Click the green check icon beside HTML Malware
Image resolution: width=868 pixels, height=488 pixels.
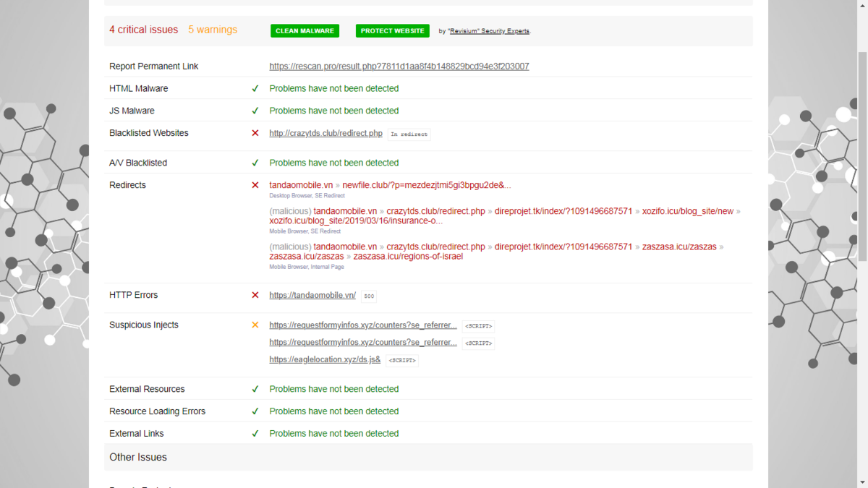click(x=255, y=89)
